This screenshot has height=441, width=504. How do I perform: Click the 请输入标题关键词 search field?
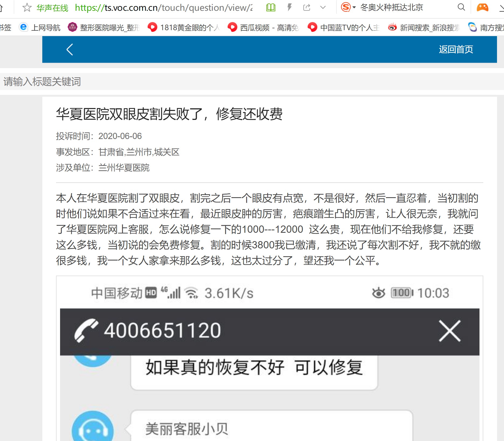[252, 81]
